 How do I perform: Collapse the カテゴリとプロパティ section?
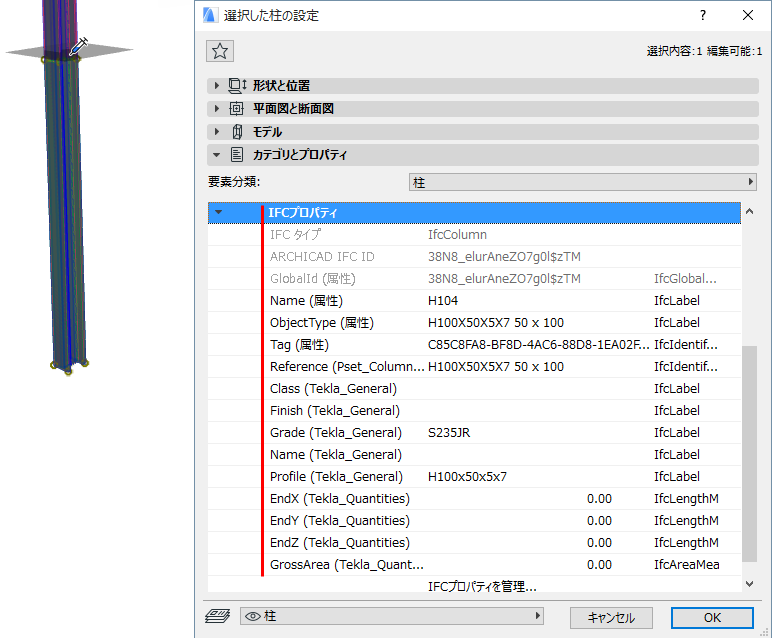tap(216, 155)
